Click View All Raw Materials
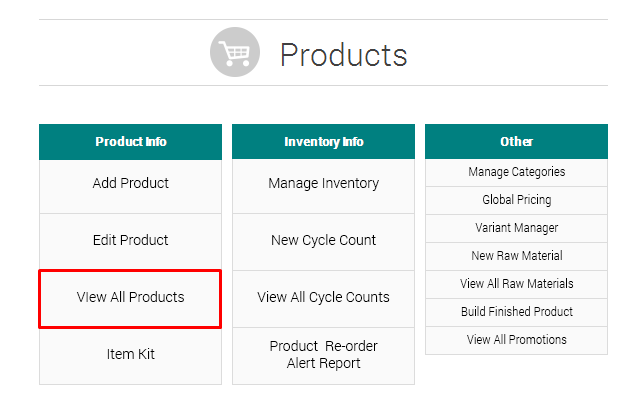This screenshot has height=412, width=643. point(516,284)
